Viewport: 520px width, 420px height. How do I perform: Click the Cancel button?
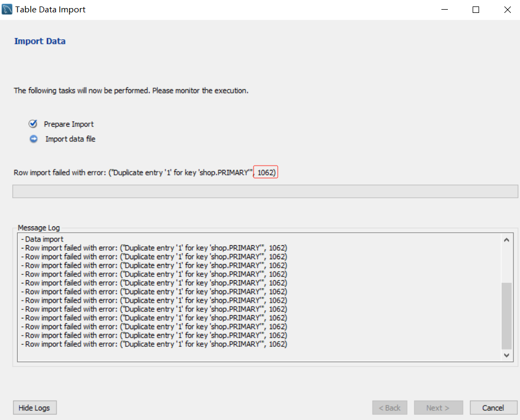pos(493,408)
